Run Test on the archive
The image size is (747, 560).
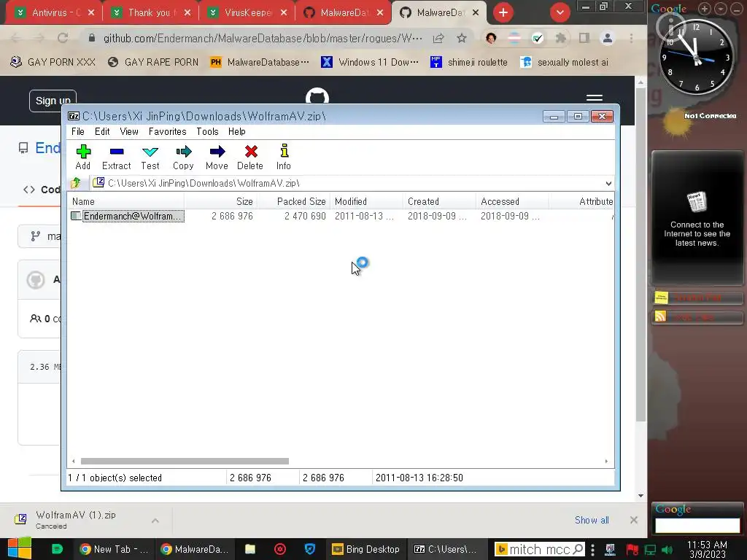click(150, 157)
